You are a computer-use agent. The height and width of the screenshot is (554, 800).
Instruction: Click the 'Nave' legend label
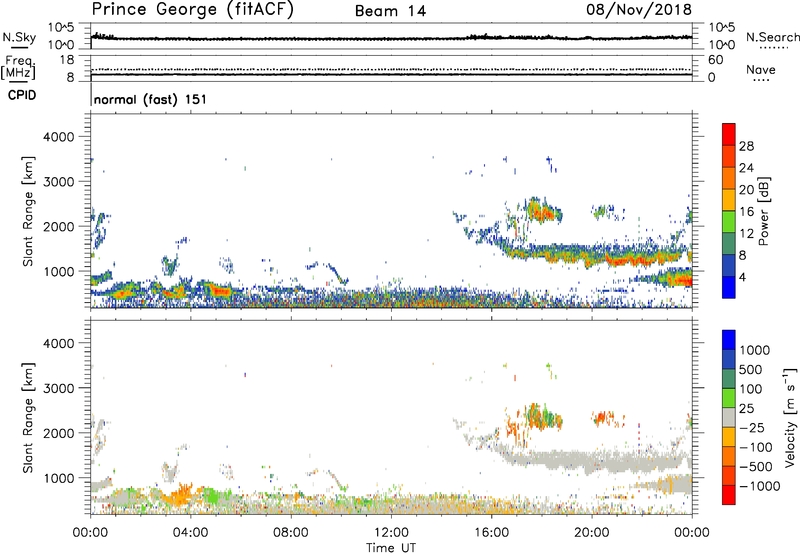[761, 69]
